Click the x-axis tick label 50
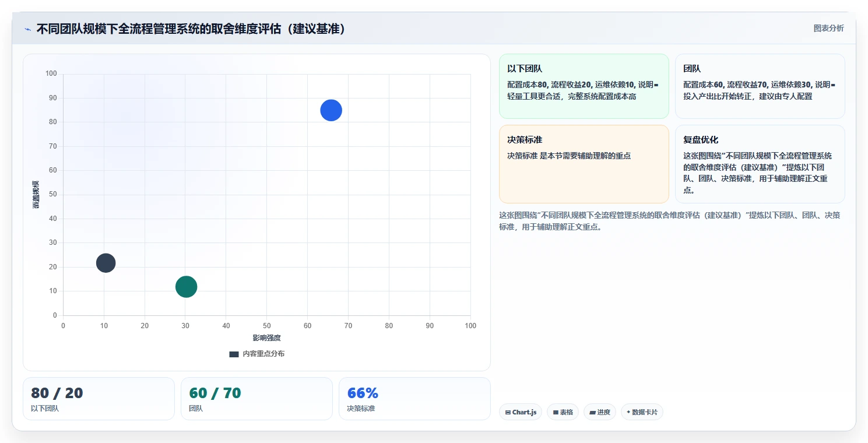This screenshot has width=868, height=443. [x=267, y=326]
